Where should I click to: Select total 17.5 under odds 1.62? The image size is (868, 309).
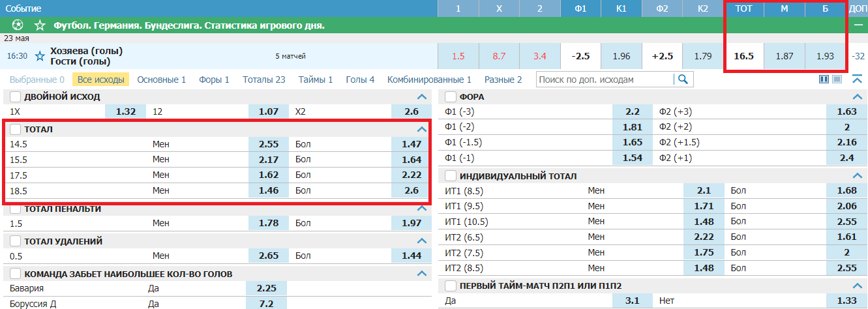pos(269,175)
